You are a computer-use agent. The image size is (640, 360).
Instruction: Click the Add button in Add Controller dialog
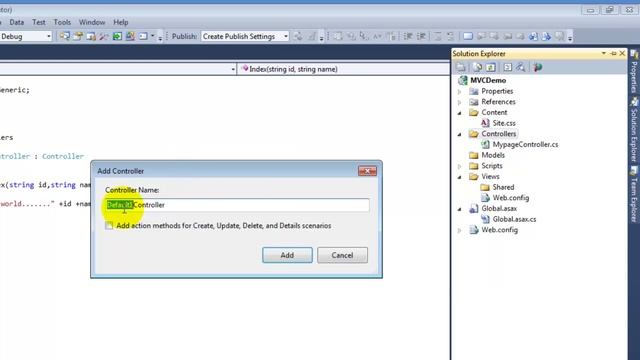287,255
